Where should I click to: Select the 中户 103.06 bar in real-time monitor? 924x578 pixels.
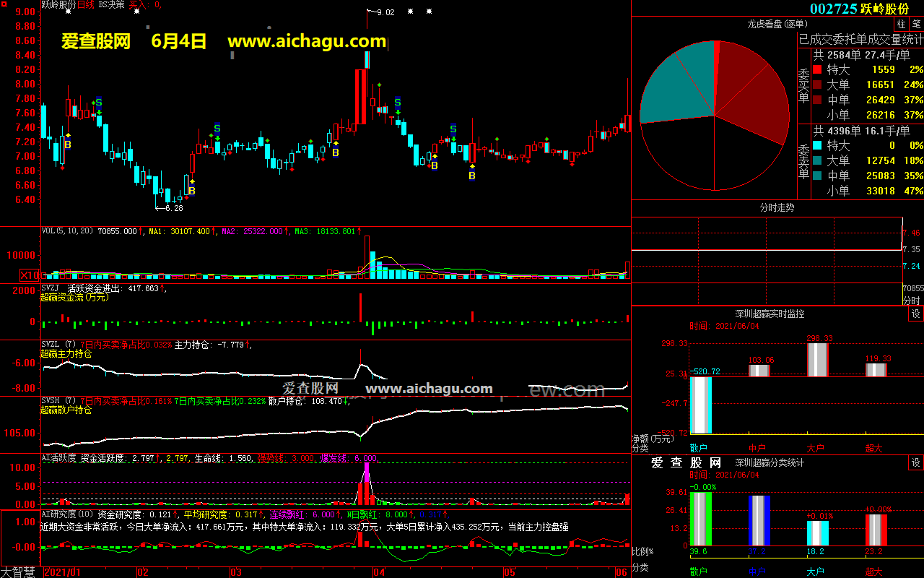[x=759, y=371]
